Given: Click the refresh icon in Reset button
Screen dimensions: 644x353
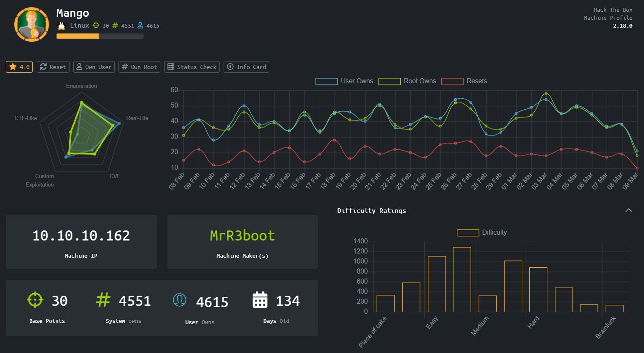Looking at the screenshot, I should [43, 67].
